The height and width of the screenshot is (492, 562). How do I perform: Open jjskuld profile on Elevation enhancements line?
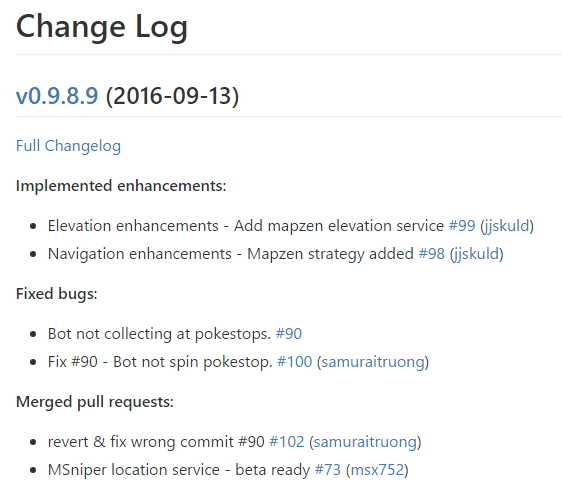click(506, 226)
